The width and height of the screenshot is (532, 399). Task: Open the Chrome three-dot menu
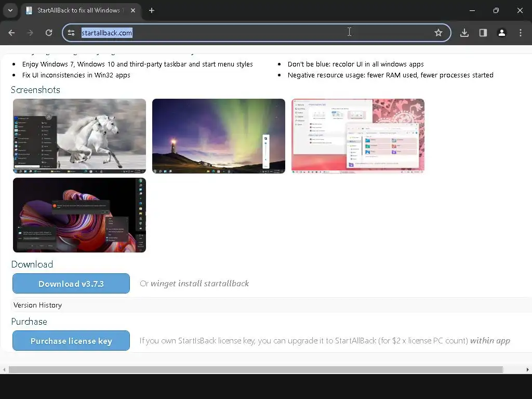[521, 33]
